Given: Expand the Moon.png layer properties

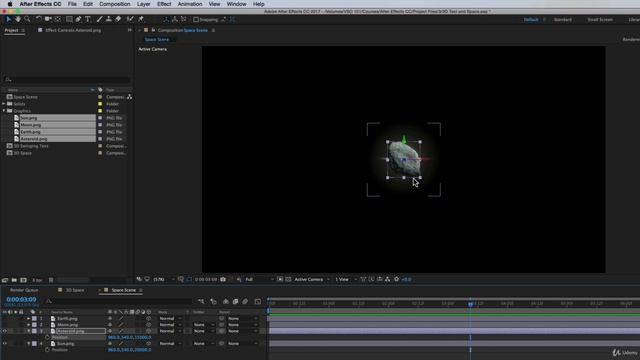Looking at the screenshot, I should pos(29,325).
